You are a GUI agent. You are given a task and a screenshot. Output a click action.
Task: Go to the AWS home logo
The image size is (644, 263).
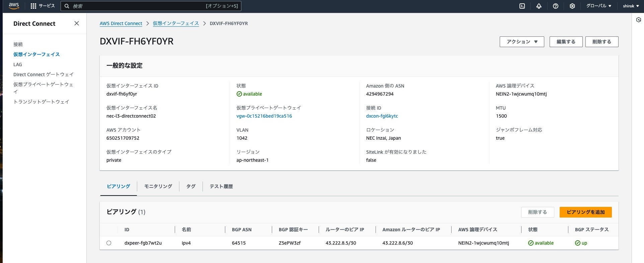click(14, 6)
